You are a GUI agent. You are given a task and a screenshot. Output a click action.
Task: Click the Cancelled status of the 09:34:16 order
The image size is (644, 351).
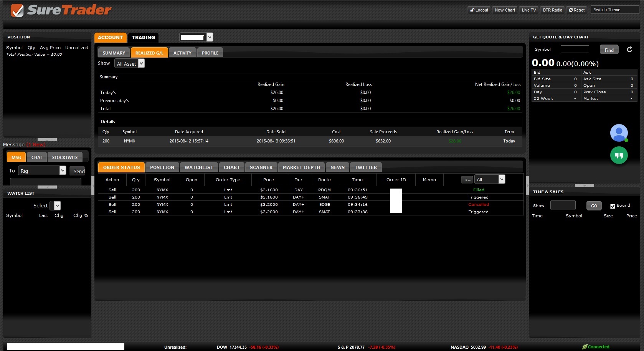[x=479, y=204]
